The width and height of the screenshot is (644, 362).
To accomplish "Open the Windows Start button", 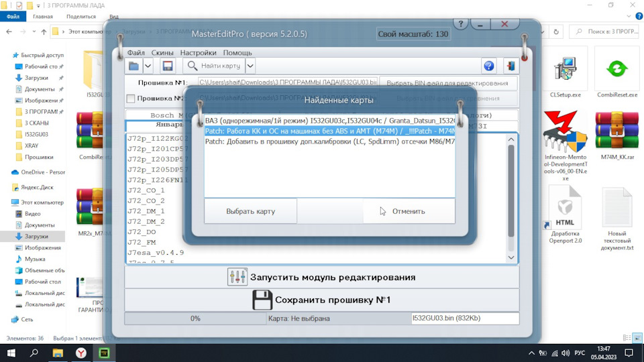I will 11,353.
